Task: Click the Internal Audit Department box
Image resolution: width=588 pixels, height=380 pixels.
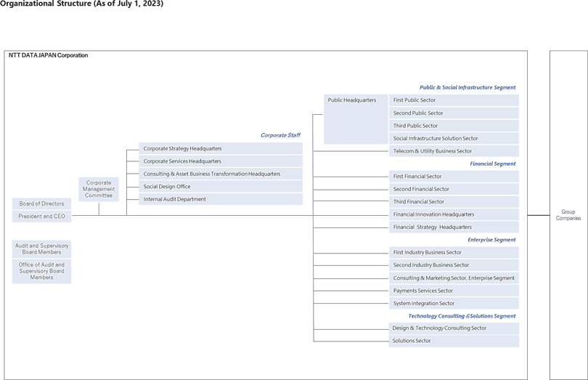Action: 221,199
